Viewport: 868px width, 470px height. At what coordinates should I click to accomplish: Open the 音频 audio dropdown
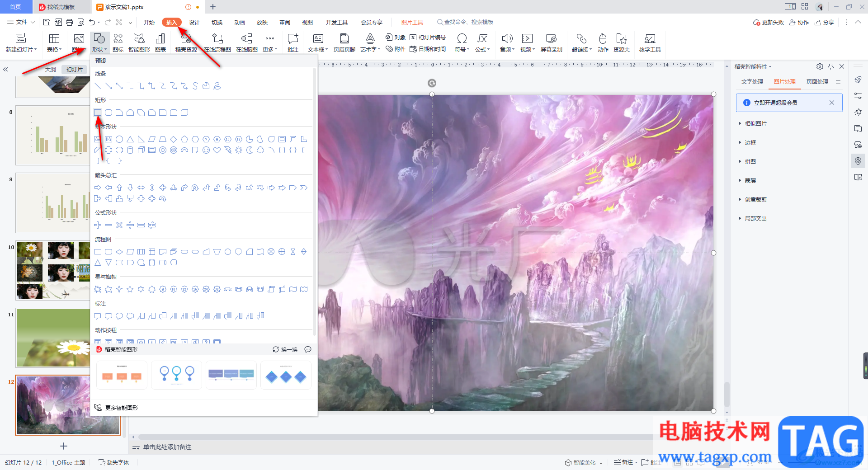507,43
